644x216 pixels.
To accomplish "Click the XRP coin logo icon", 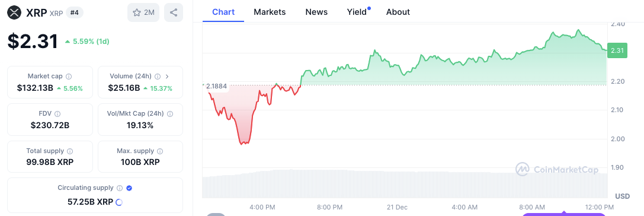I will point(14,12).
